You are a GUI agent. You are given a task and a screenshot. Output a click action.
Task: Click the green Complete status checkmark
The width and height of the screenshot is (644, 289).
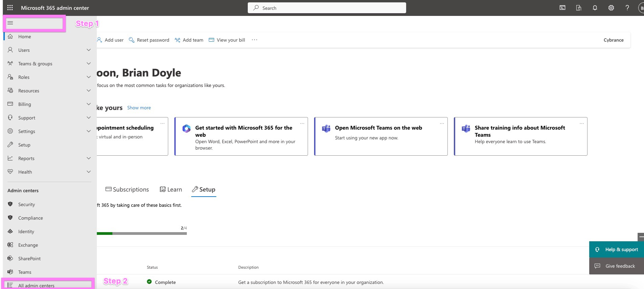[x=149, y=282]
